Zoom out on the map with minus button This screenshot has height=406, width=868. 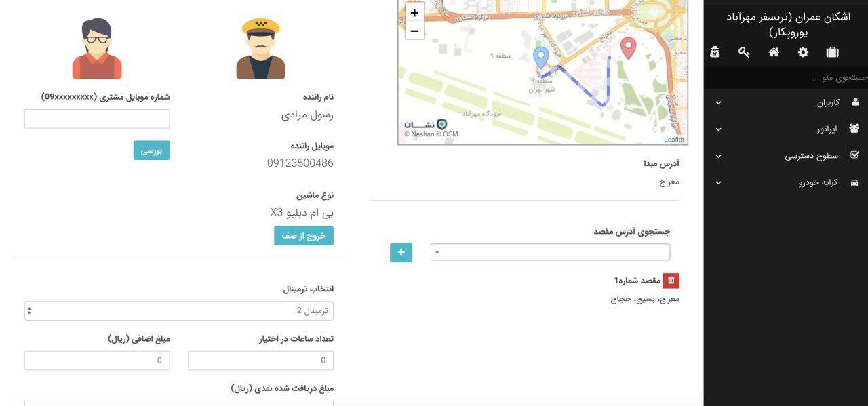click(x=414, y=31)
